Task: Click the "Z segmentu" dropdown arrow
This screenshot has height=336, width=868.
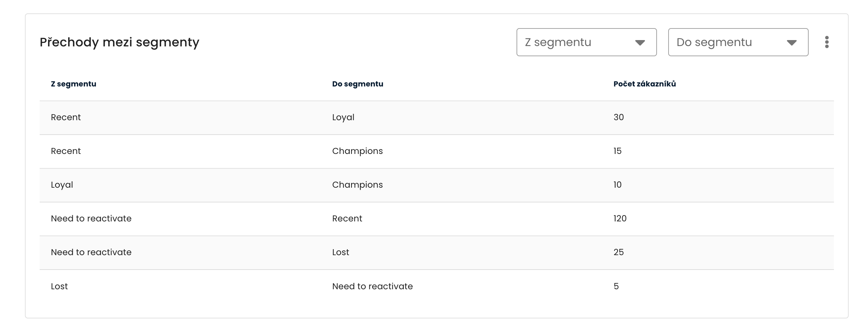Action: coord(640,43)
